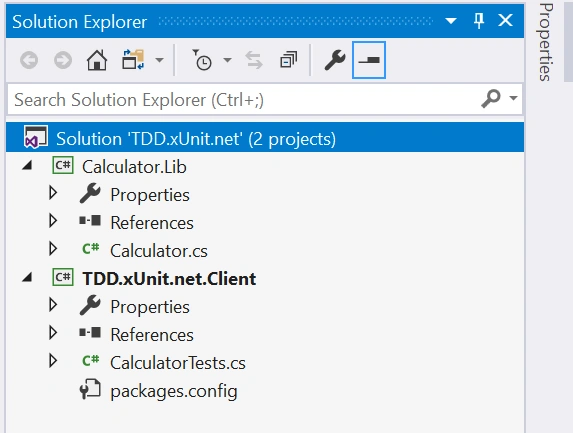Select References under Calculator.Lib
Viewport: 573px width, 433px height.
pyautogui.click(x=152, y=223)
